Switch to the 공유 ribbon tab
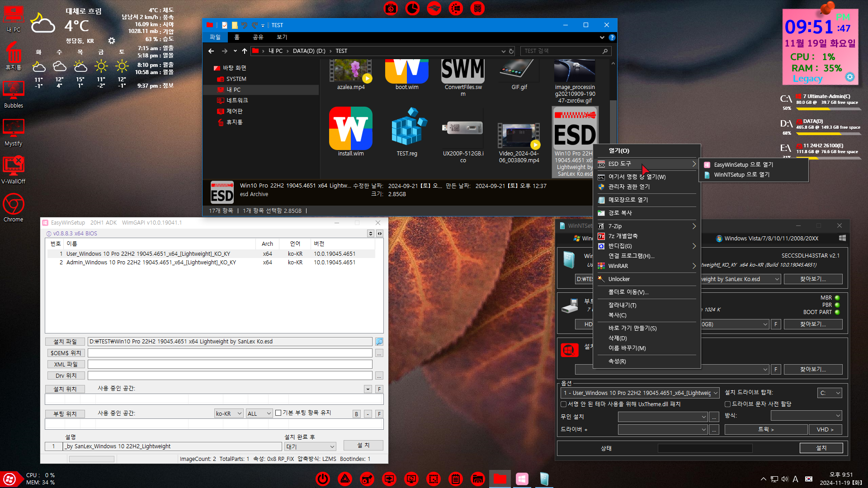The height and width of the screenshot is (488, 868). 258,38
